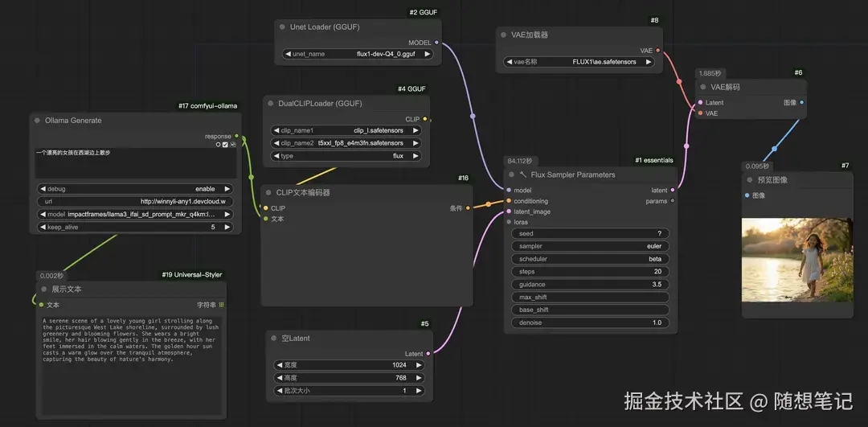The image size is (868, 427).
Task: Collapse the 预览图像 node title dot
Action: click(x=750, y=179)
